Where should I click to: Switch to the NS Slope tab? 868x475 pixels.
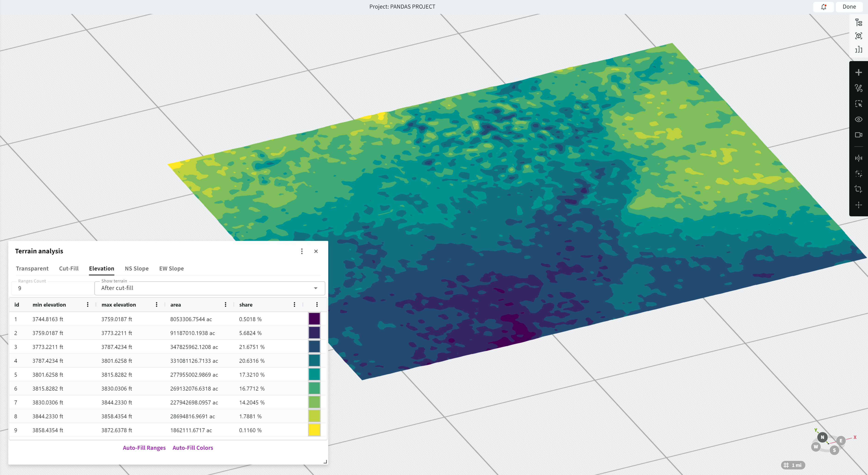coord(136,268)
